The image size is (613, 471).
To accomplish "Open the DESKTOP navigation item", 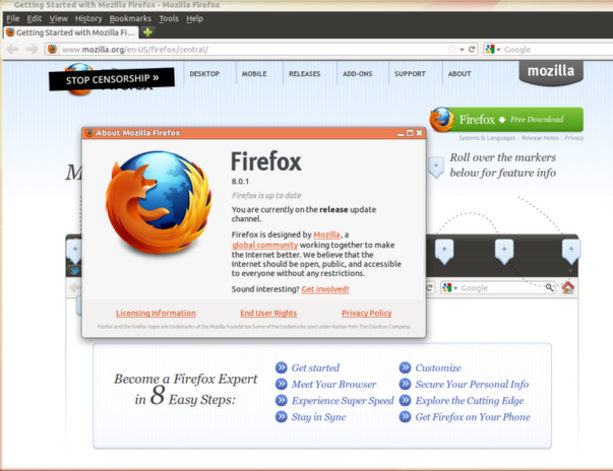I will [204, 73].
